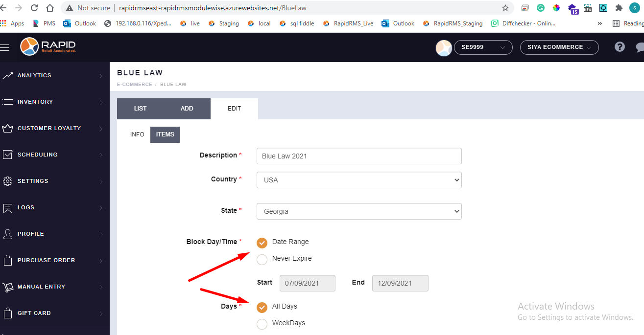Reload the page in browser
Viewport: 644px width, 335px height.
click(34, 8)
